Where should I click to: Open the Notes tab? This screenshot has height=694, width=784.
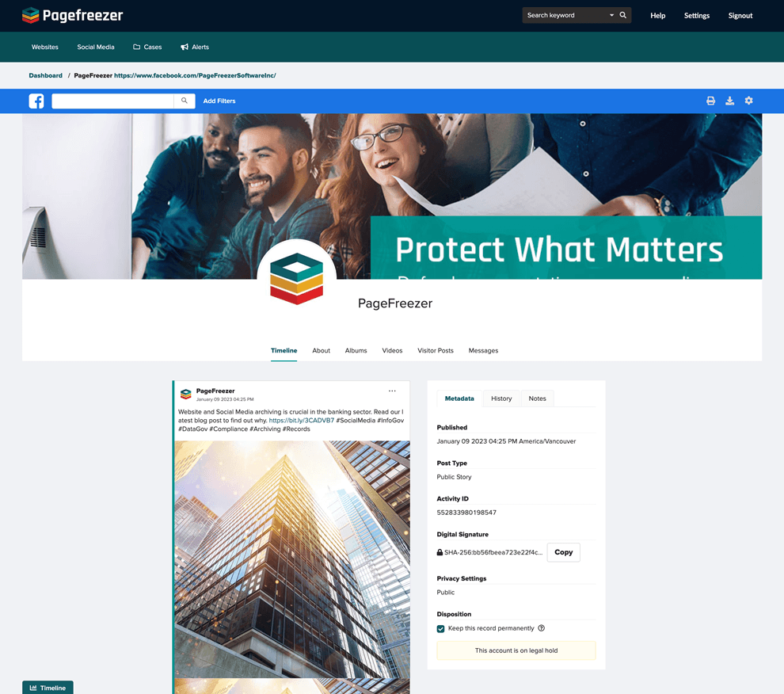click(x=538, y=398)
